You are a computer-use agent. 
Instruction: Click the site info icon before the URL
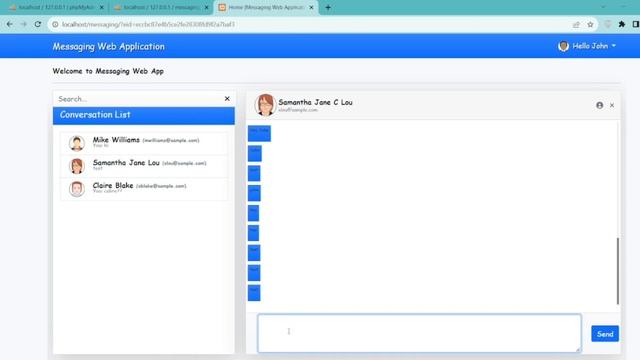55,24
